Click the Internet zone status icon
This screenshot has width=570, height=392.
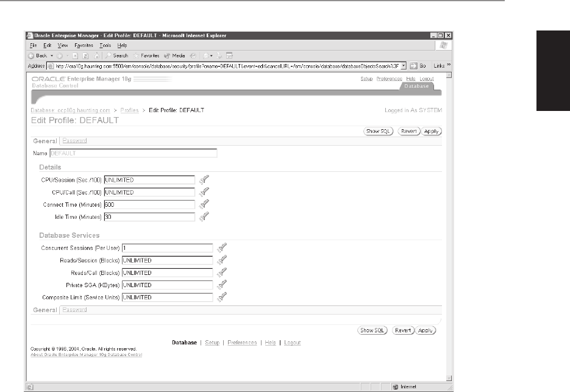[x=396, y=387]
